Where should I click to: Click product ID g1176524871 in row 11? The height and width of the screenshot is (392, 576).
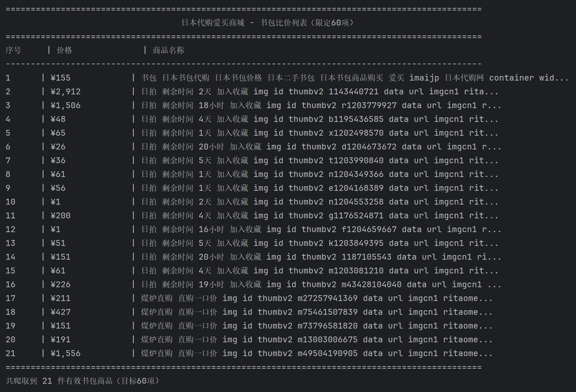356,215
